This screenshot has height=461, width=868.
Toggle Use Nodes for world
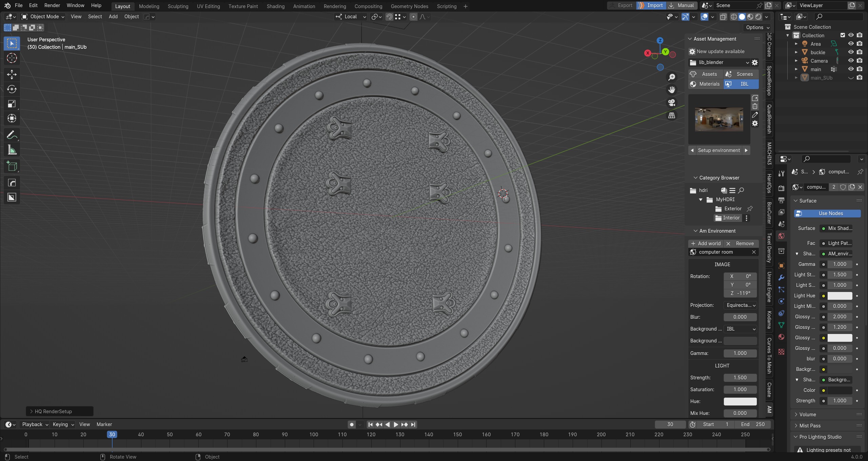click(827, 213)
